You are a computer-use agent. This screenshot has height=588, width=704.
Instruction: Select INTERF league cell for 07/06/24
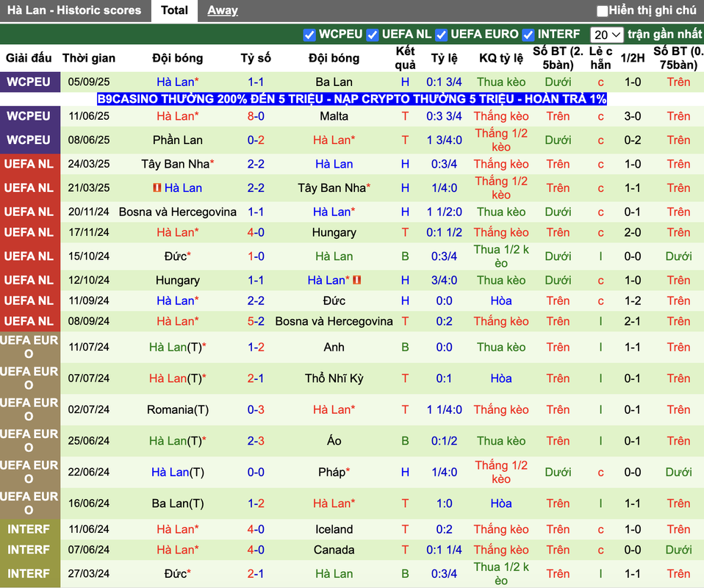(29, 551)
